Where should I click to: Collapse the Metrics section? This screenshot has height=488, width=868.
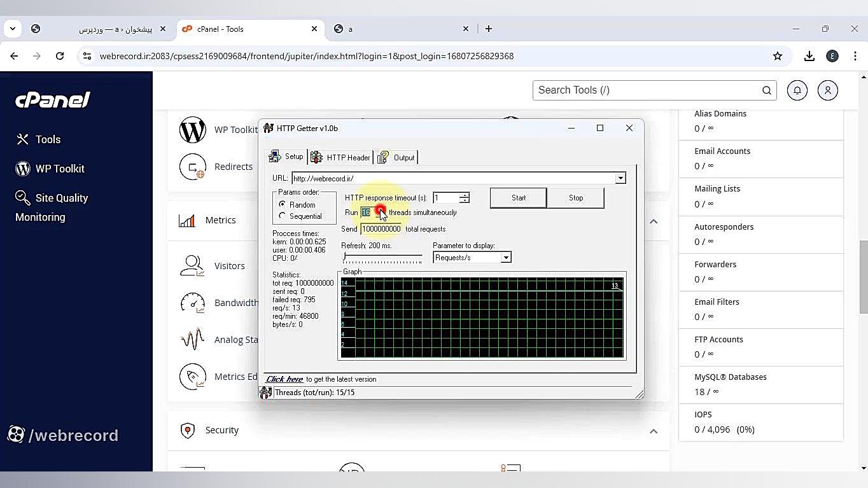click(654, 221)
